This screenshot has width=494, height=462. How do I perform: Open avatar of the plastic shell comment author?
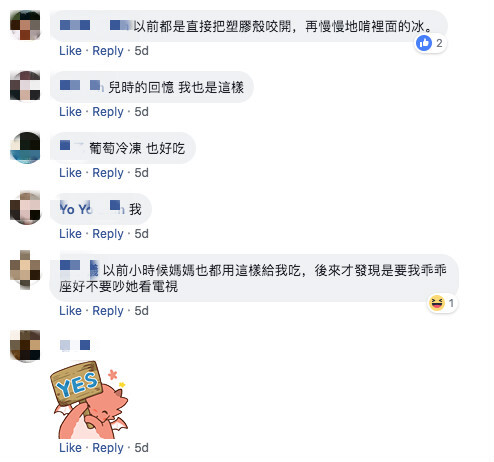[x=25, y=25]
